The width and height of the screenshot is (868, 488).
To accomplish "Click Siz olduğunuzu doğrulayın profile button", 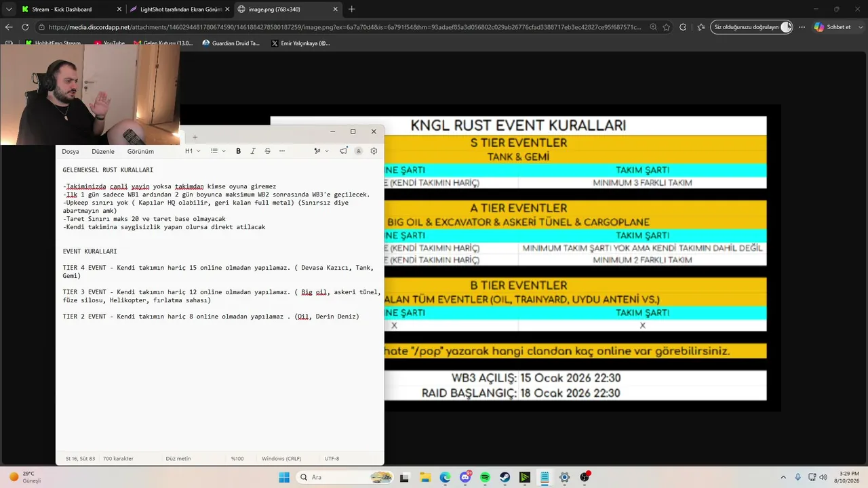I will tap(751, 27).
